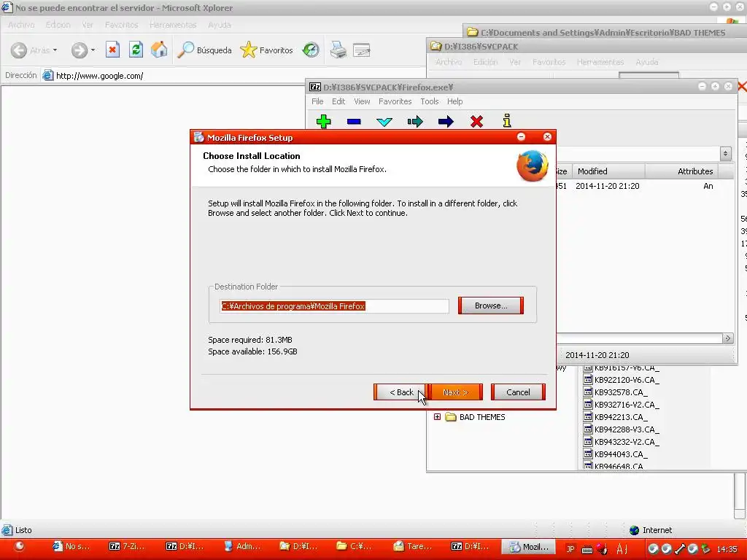Open the Tools menu in 7-Zip
This screenshot has width=747, height=560.
pyautogui.click(x=429, y=101)
